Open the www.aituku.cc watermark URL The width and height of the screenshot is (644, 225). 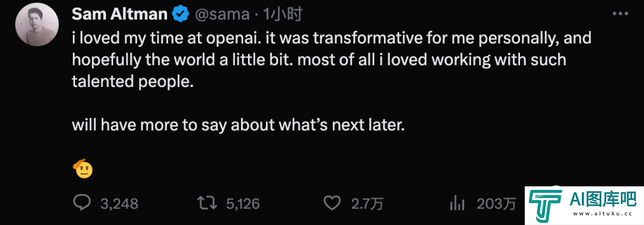click(x=603, y=214)
